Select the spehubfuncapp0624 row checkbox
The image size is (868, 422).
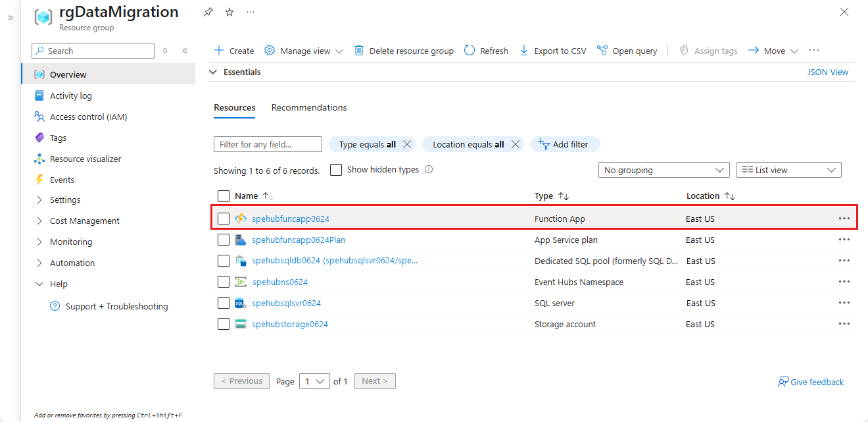tap(224, 219)
